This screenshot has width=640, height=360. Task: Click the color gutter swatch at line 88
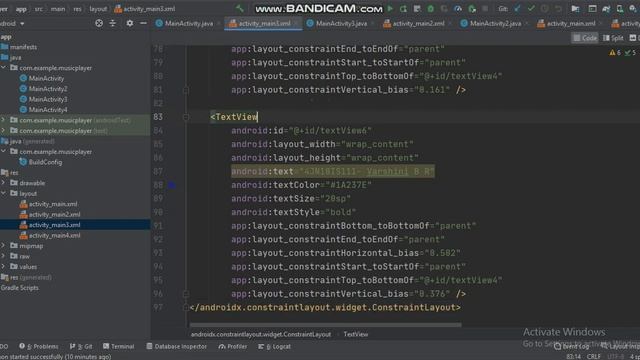pos(172,185)
